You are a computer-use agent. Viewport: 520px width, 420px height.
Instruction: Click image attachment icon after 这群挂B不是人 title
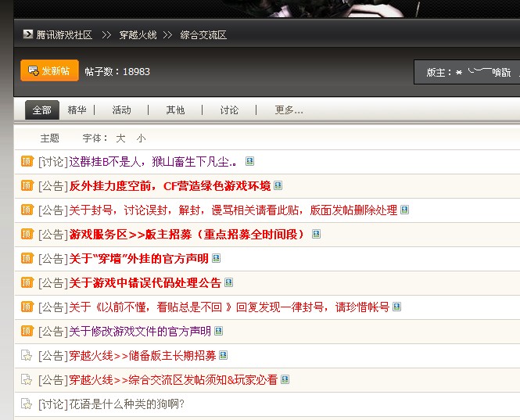(x=249, y=161)
